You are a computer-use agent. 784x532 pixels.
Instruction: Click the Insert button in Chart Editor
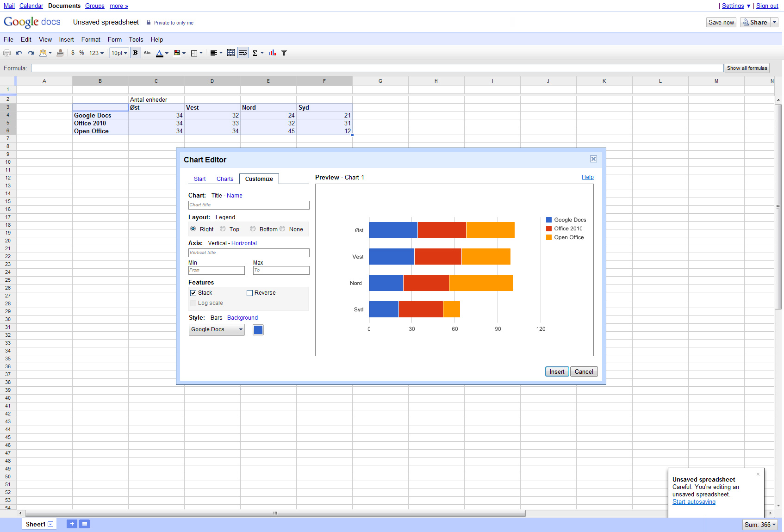click(557, 371)
